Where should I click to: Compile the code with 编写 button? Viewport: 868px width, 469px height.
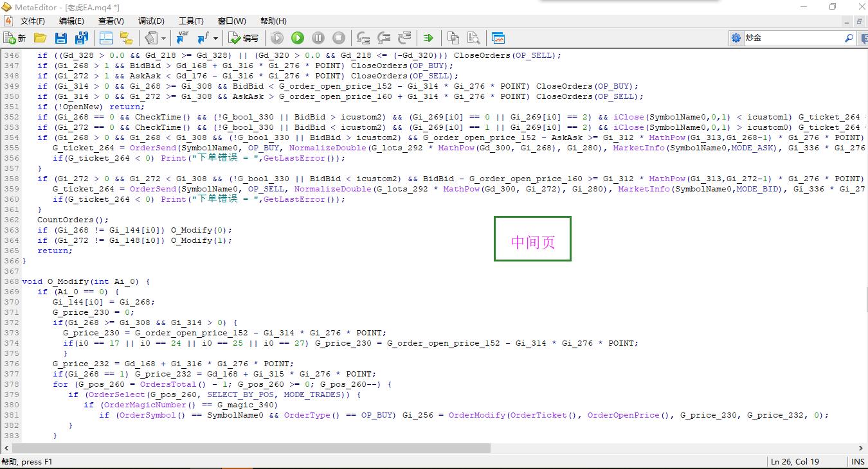click(x=244, y=38)
